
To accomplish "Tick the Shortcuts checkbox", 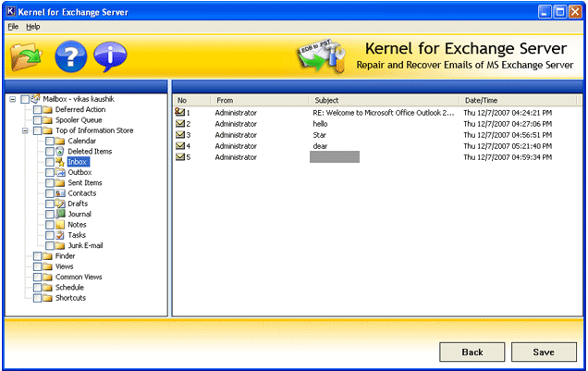I will tap(37, 298).
